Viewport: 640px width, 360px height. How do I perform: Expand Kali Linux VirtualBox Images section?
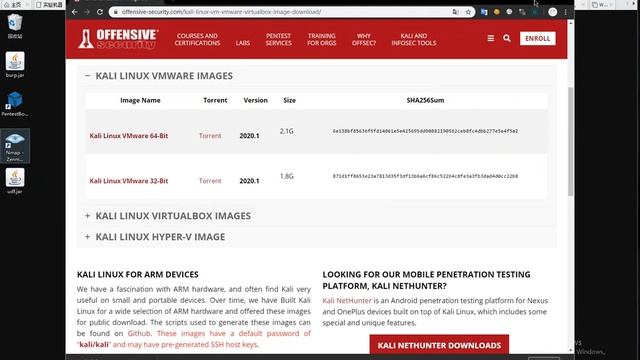pos(87,216)
